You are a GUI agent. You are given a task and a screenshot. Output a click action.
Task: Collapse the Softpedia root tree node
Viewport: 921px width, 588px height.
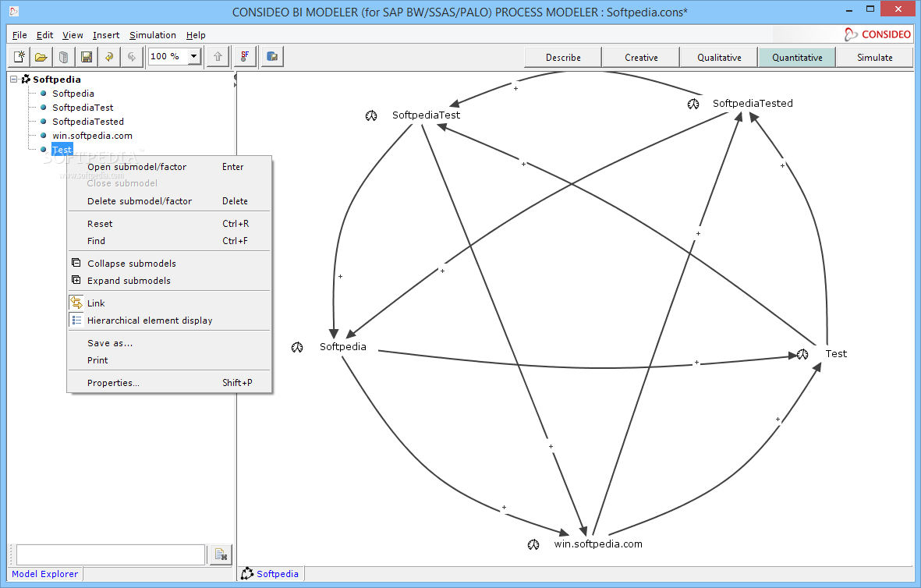click(x=13, y=80)
